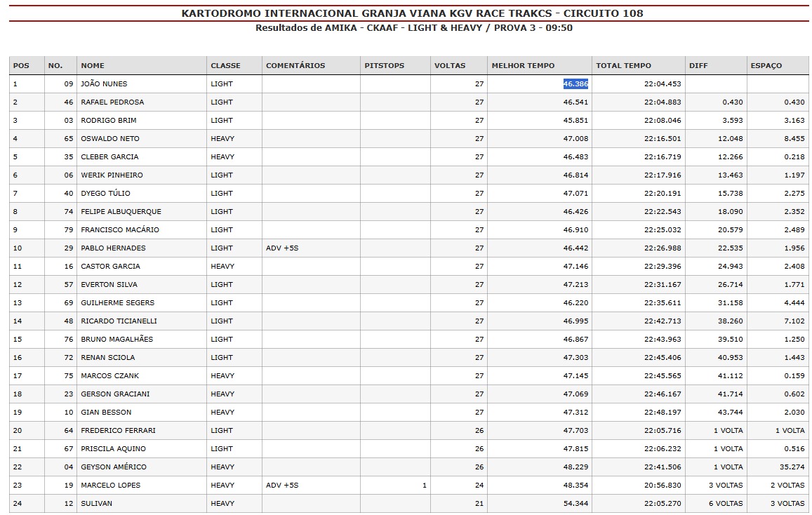Click driver name PRISCILA AQUINO
The height and width of the screenshot is (515, 812).
point(113,449)
